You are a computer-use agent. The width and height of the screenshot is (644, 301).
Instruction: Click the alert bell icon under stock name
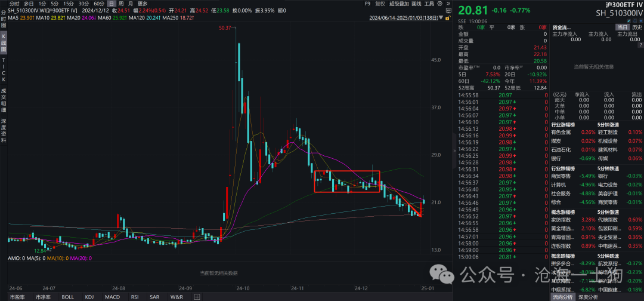coord(635,20)
